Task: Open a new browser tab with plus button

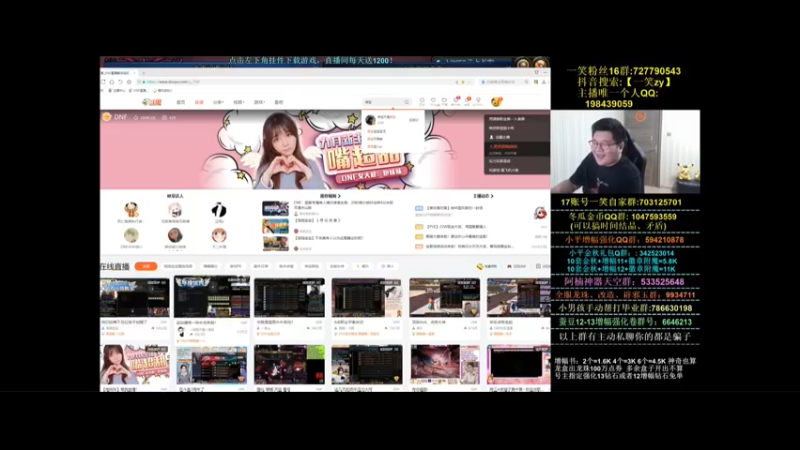Action: coord(143,73)
